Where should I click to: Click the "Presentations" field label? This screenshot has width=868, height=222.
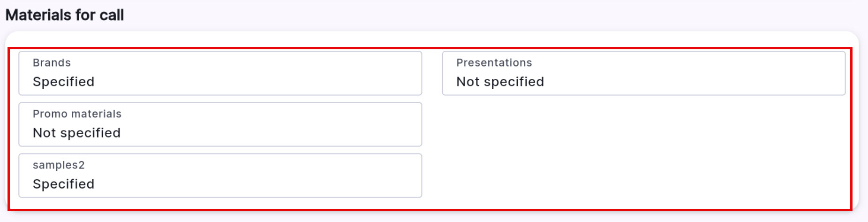[494, 63]
